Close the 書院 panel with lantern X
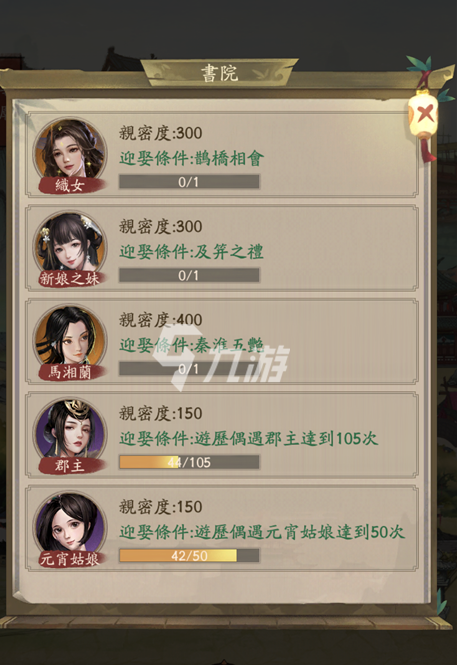The height and width of the screenshot is (665, 457). coord(425,115)
